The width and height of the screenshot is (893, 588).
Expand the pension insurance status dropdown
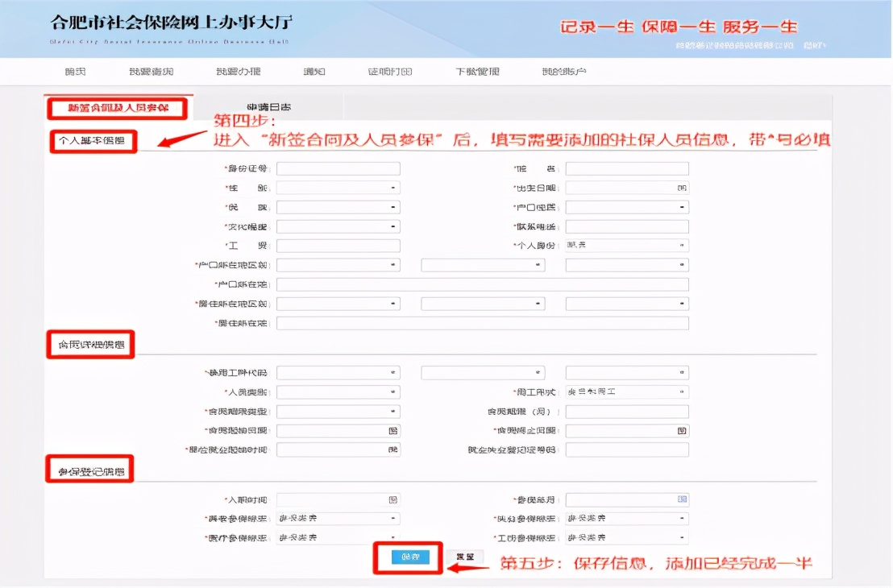pos(339,519)
